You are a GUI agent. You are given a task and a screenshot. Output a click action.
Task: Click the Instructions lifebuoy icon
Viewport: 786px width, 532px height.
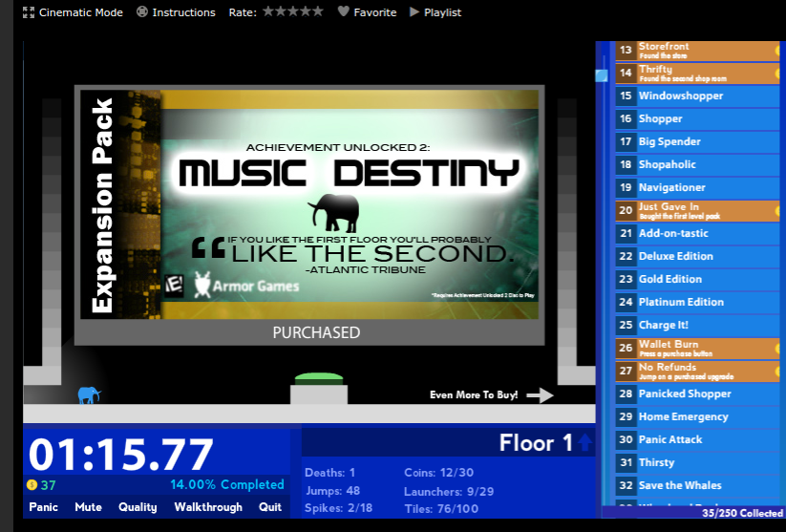point(142,11)
